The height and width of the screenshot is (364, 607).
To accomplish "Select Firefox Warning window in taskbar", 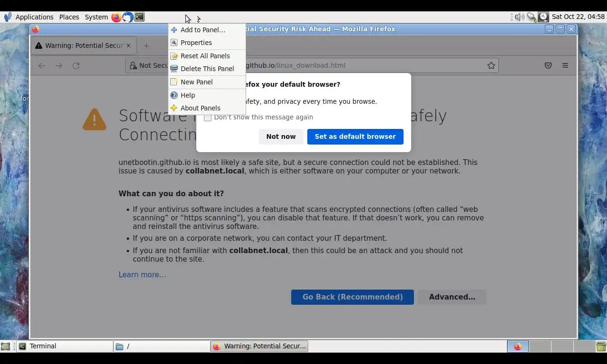I will [x=259, y=346].
